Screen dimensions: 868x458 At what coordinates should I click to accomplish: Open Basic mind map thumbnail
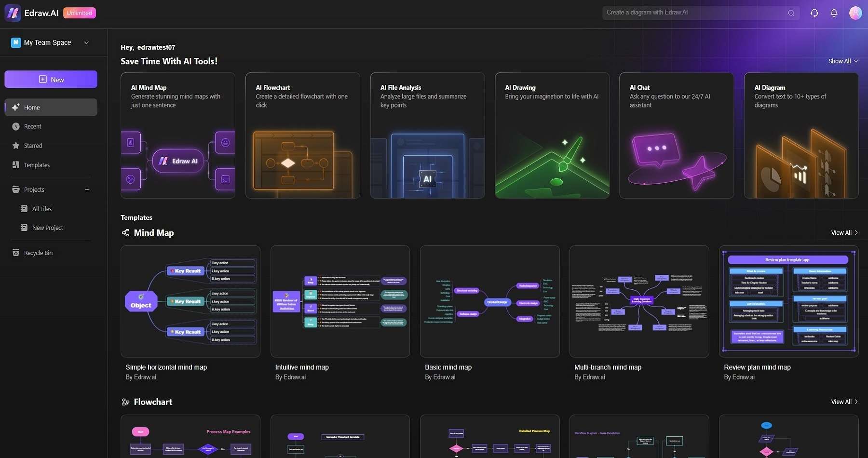(490, 301)
